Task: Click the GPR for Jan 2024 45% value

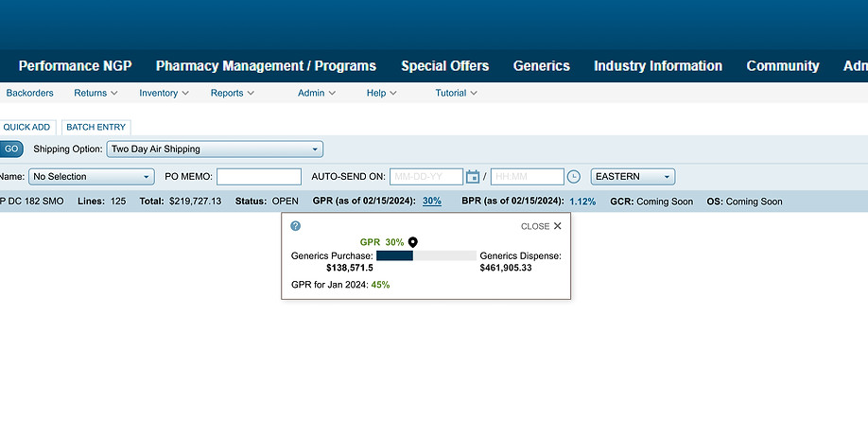Action: [380, 285]
